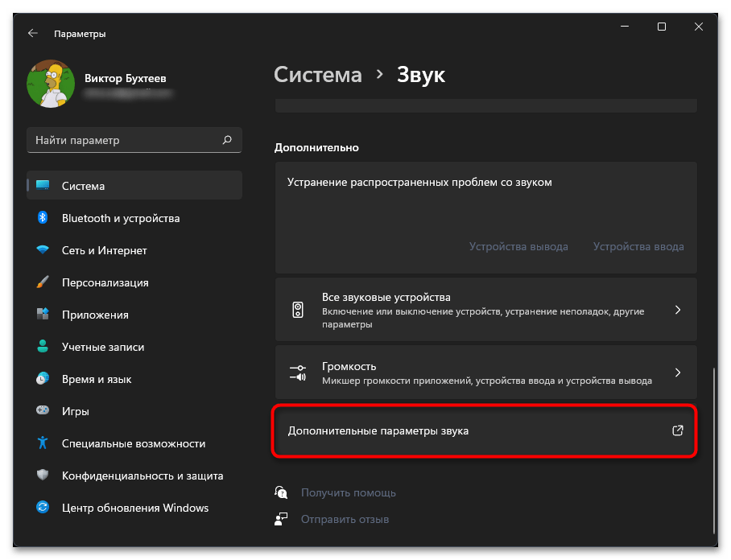
Task: Click the Учетные записи person icon
Action: point(43,347)
